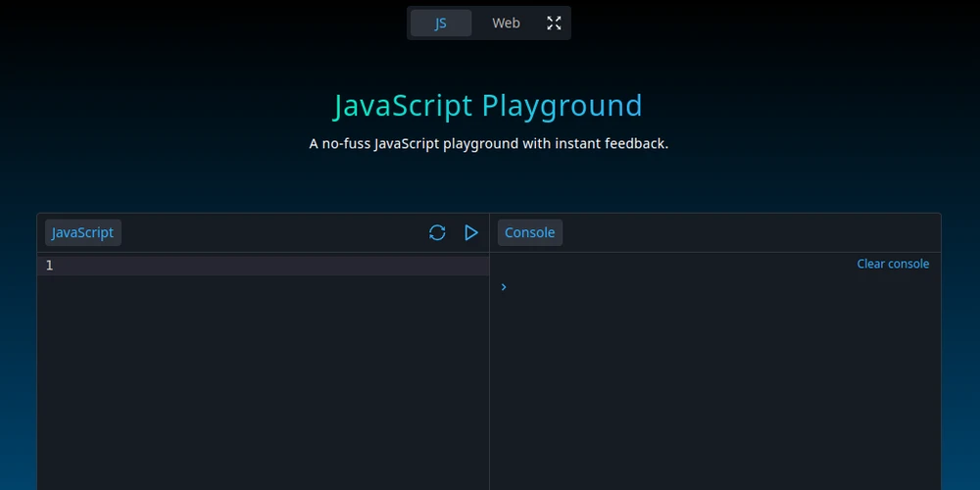The width and height of the screenshot is (980, 490).
Task: Focus the empty code editor area below line 1
Action: (x=263, y=381)
